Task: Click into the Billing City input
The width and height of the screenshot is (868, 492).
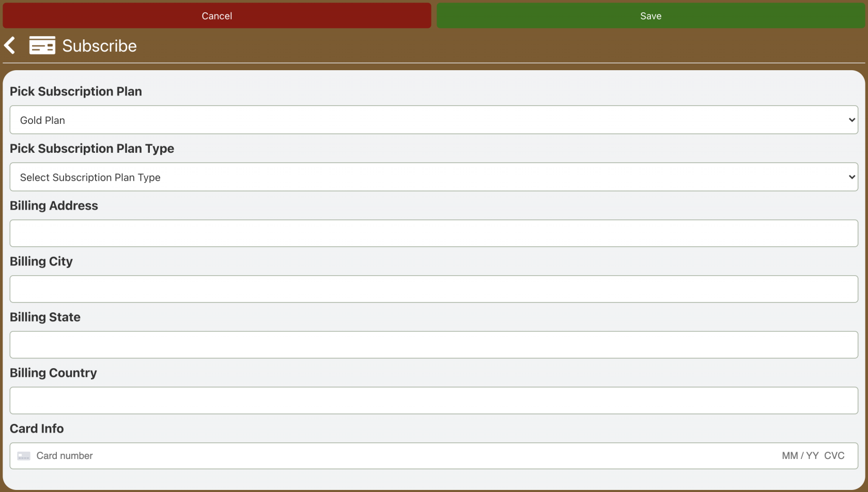Action: [433, 289]
